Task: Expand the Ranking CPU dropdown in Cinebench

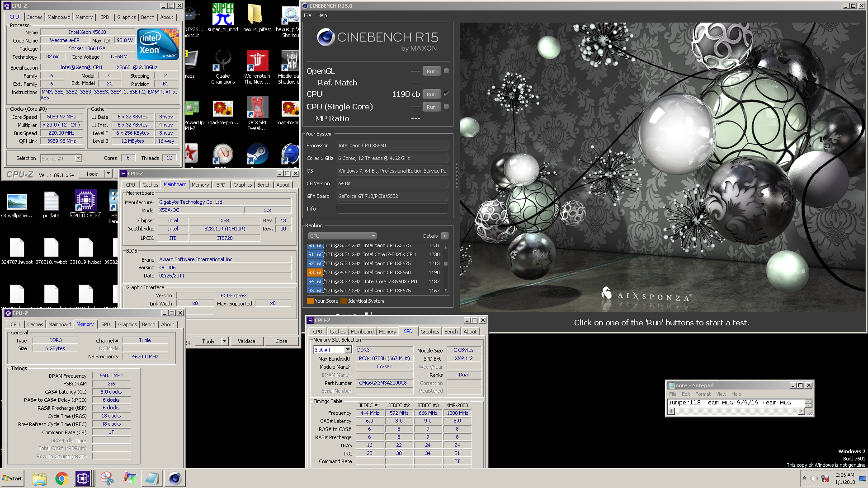Action: point(342,236)
